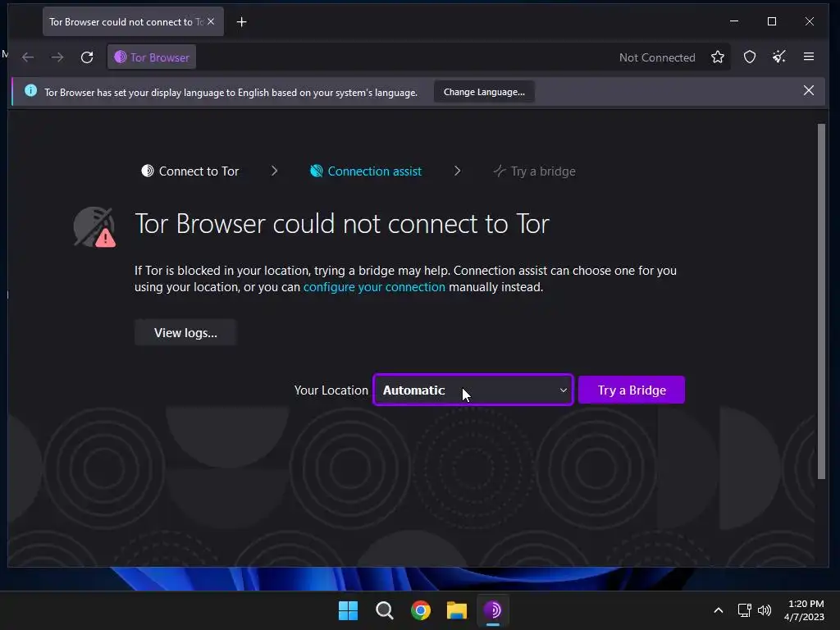Open a new tab with plus button

pos(242,22)
